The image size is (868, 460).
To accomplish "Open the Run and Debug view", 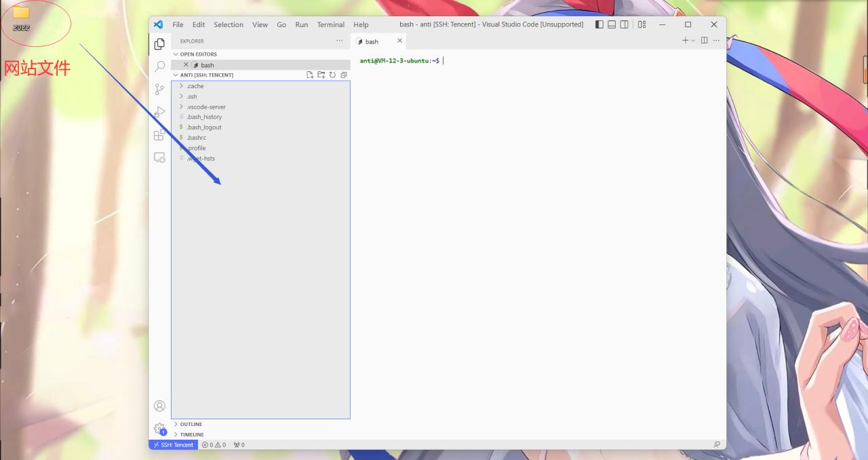I will point(159,112).
